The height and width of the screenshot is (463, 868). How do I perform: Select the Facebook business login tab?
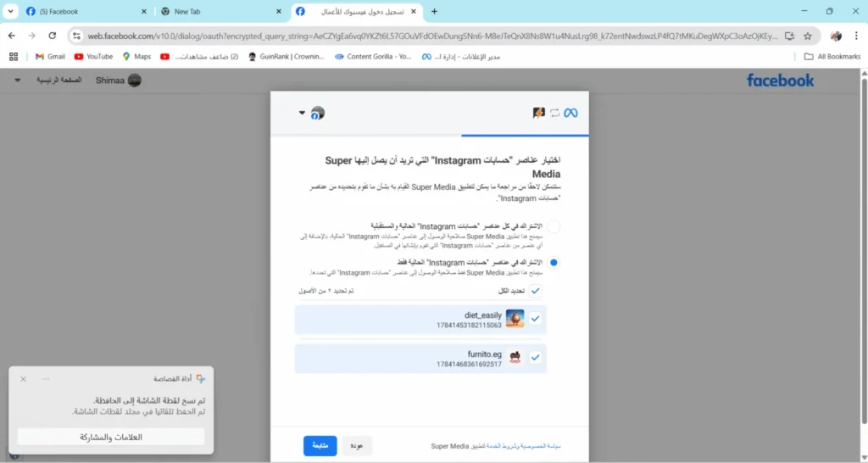click(357, 12)
